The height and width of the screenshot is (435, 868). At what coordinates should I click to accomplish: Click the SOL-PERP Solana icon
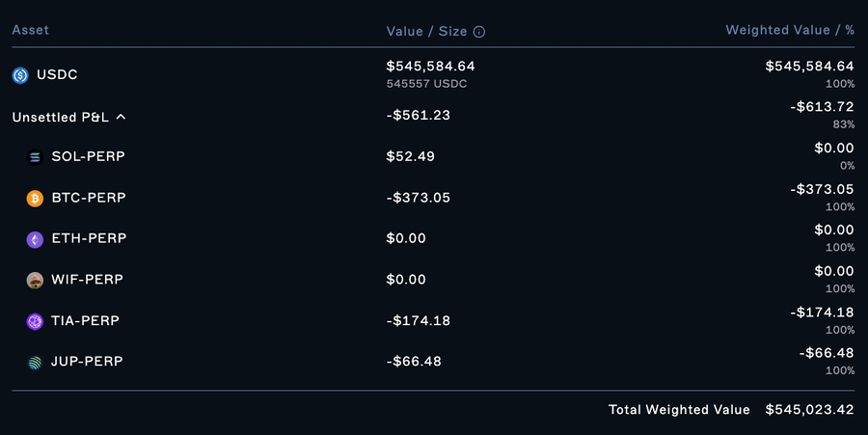[x=36, y=157]
